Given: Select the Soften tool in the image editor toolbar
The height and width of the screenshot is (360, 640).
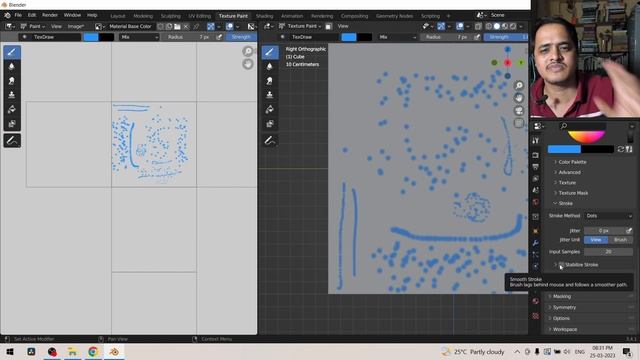Looking at the screenshot, I should tap(12, 66).
